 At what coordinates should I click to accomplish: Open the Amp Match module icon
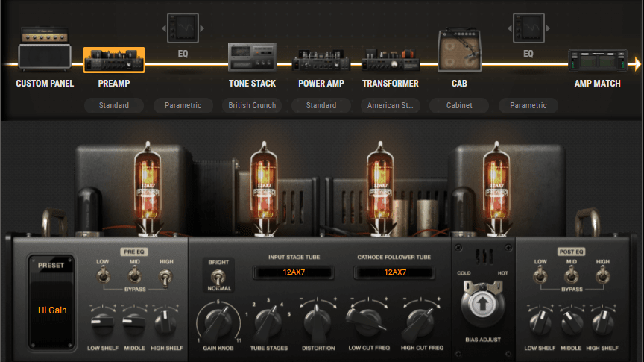598,60
